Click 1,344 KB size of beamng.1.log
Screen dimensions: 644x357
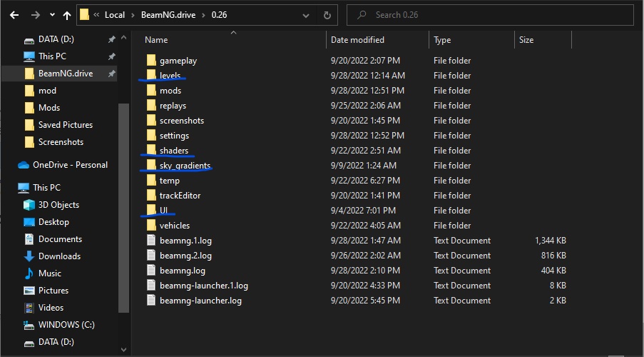pyautogui.click(x=551, y=241)
